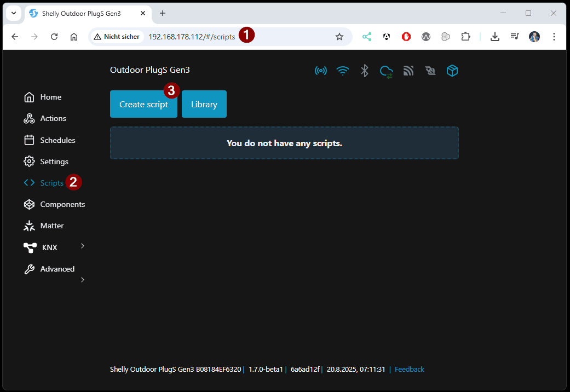Click the device cube icon in the header
Viewport: 570px width, 392px height.
pyautogui.click(x=452, y=71)
